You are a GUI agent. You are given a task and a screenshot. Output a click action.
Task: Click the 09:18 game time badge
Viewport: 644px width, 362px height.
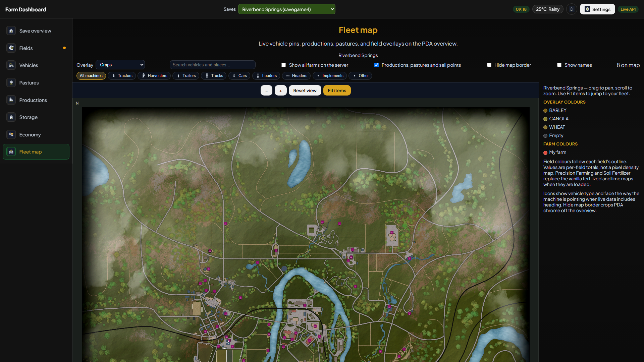[x=521, y=9]
